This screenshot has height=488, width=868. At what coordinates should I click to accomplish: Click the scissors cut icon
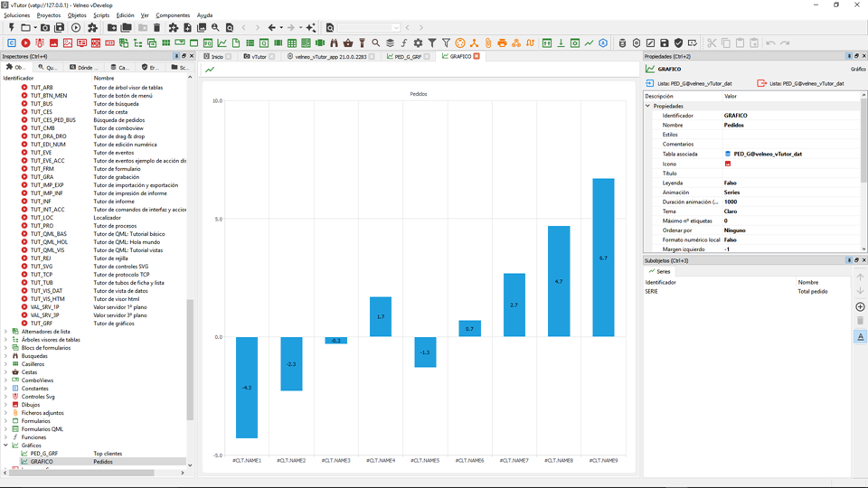pyautogui.click(x=712, y=42)
